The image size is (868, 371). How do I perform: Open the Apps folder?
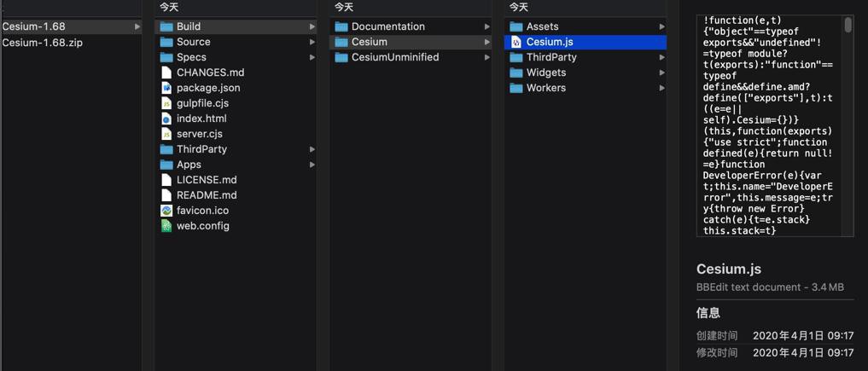(189, 165)
